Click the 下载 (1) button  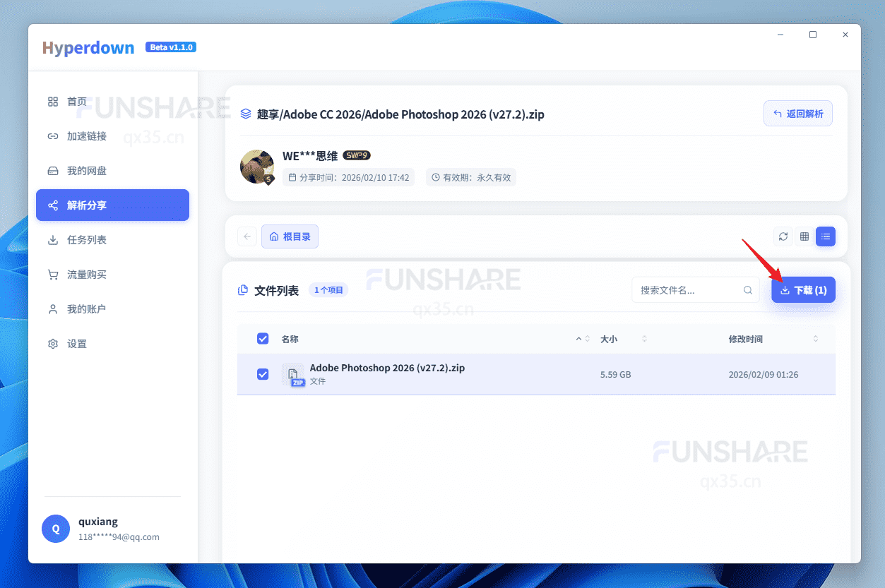[x=803, y=289]
